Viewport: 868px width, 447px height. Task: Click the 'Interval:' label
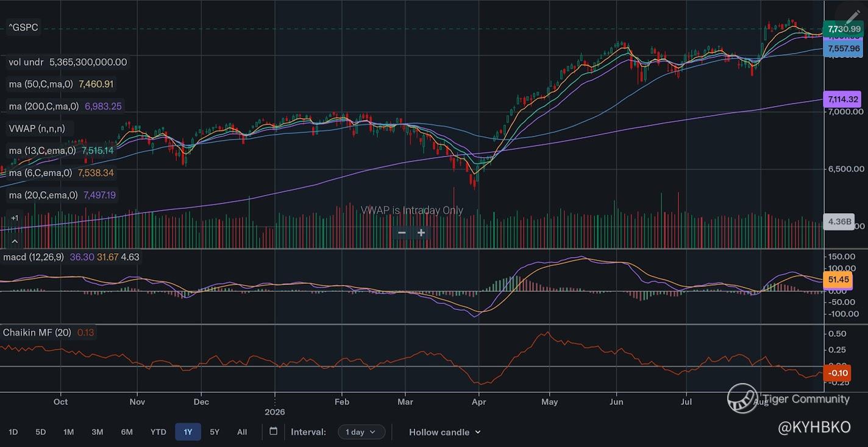(308, 432)
